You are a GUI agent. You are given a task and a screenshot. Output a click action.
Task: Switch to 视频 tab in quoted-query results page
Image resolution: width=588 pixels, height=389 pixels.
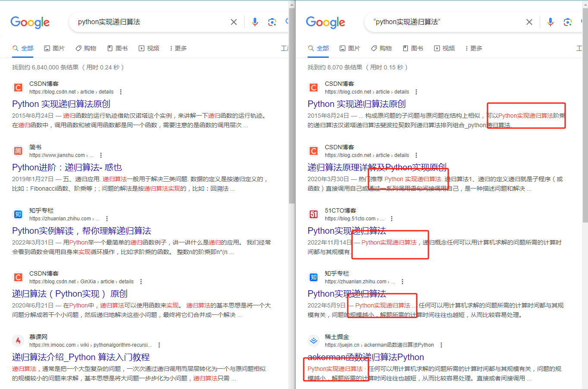coord(444,48)
